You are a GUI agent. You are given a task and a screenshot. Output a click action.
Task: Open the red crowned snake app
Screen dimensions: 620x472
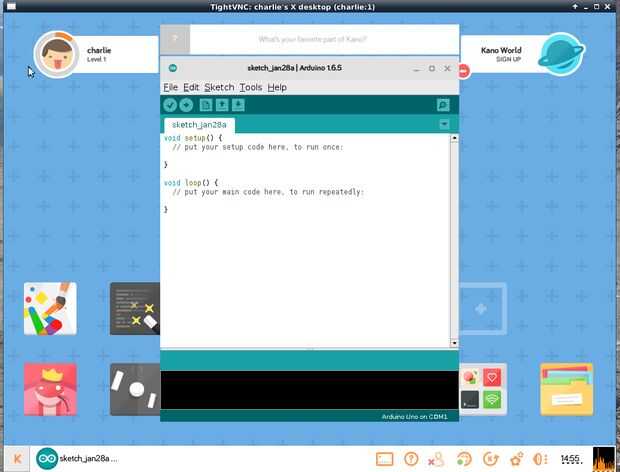click(50, 390)
